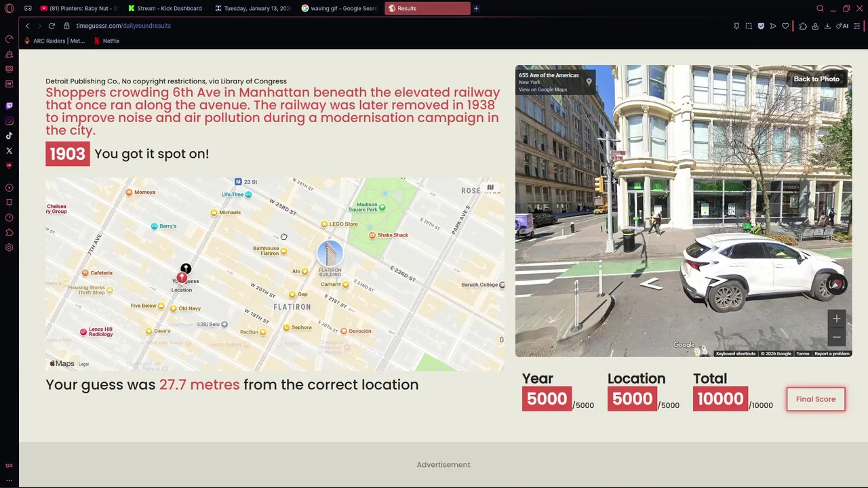Click Barry's map marker
This screenshot has height=488, width=868.
(155, 226)
